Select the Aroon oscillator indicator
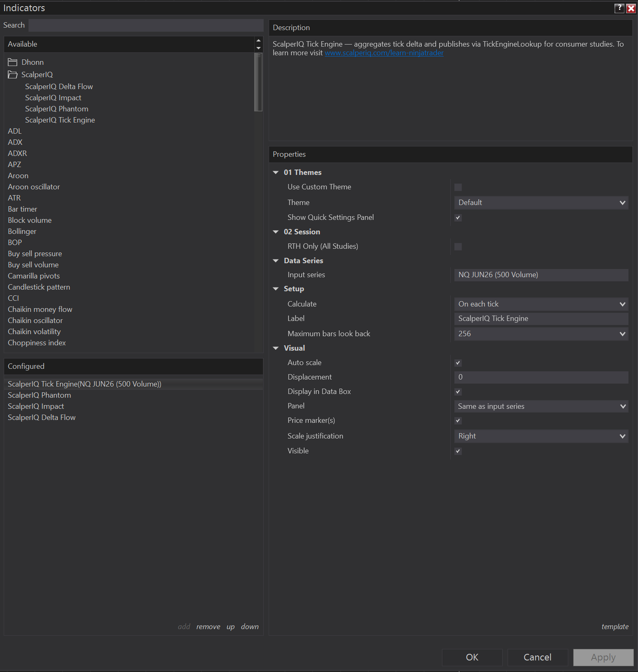 34,187
